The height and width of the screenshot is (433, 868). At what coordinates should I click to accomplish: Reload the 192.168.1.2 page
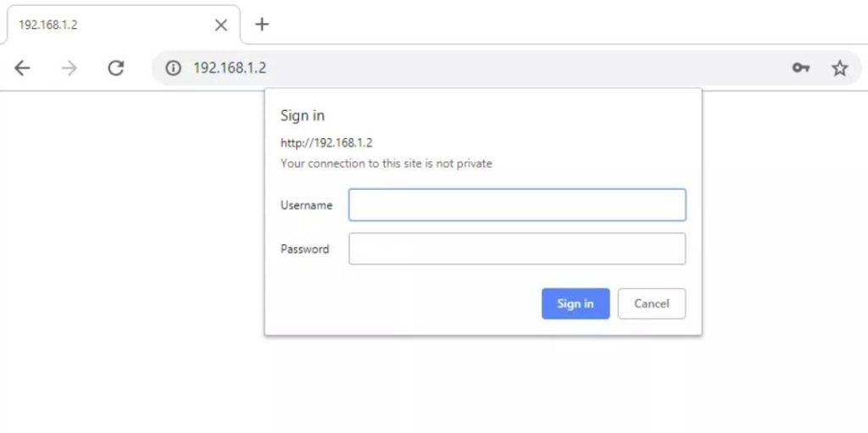(x=116, y=69)
